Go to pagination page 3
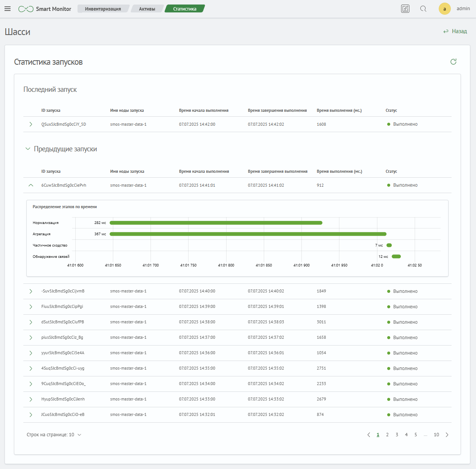The image size is (476, 469). [x=397, y=435]
